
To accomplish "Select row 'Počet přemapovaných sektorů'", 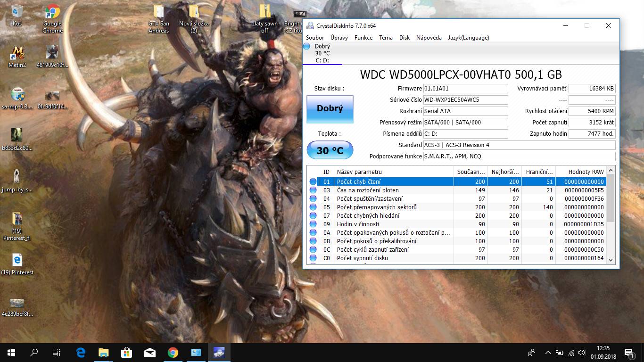I will click(x=456, y=207).
